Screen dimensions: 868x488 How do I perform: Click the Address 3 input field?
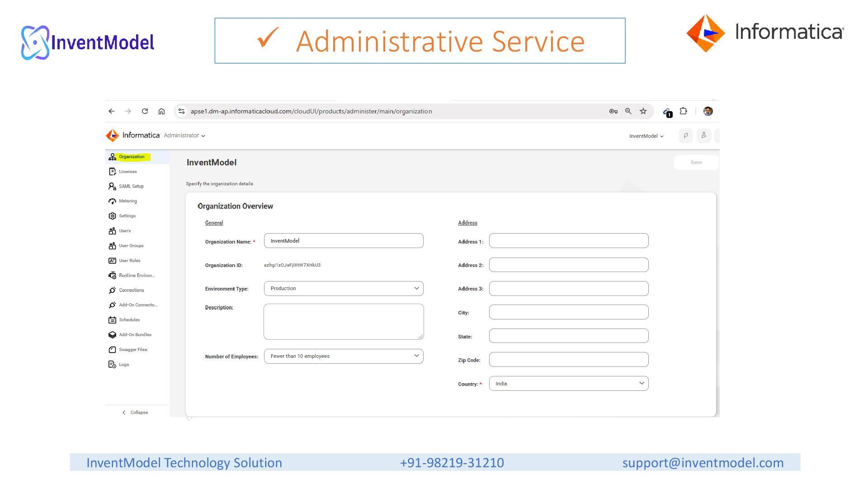(x=569, y=289)
